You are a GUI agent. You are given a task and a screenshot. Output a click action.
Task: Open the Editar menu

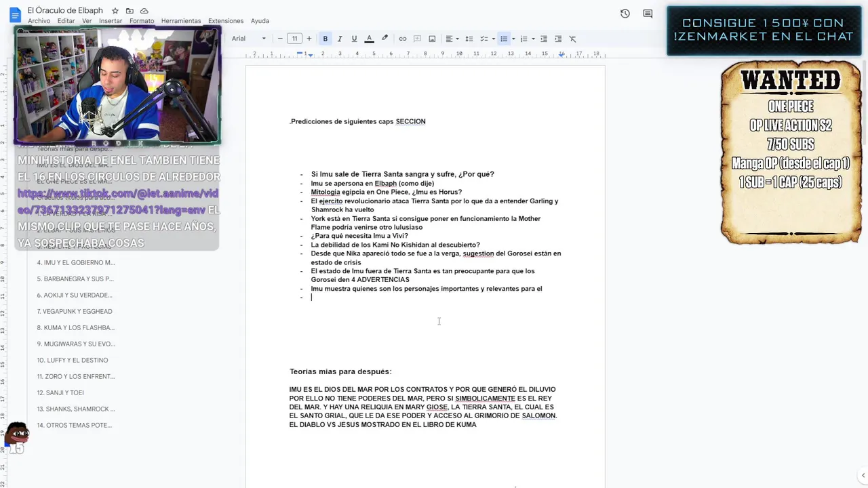pos(66,21)
